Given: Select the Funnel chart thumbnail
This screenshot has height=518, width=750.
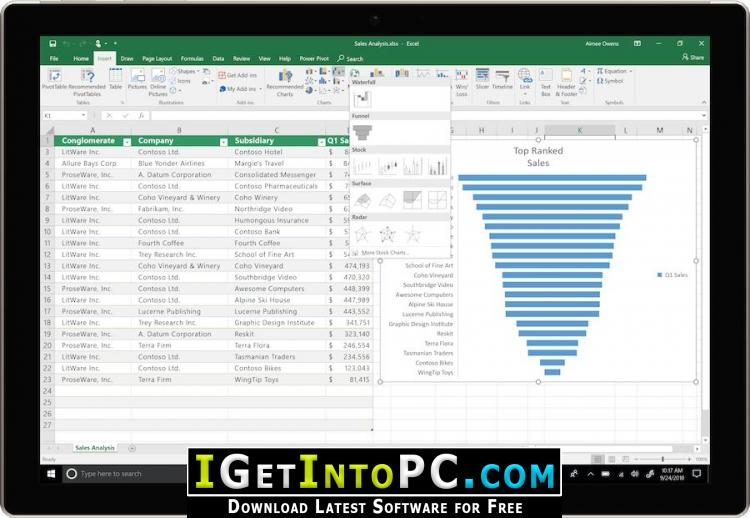Looking at the screenshot, I should point(362,132).
